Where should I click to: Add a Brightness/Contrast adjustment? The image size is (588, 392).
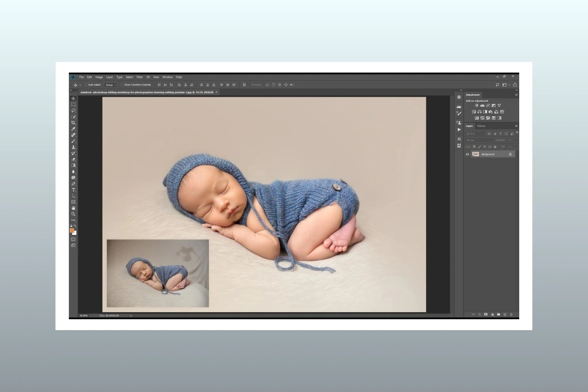pos(477,106)
